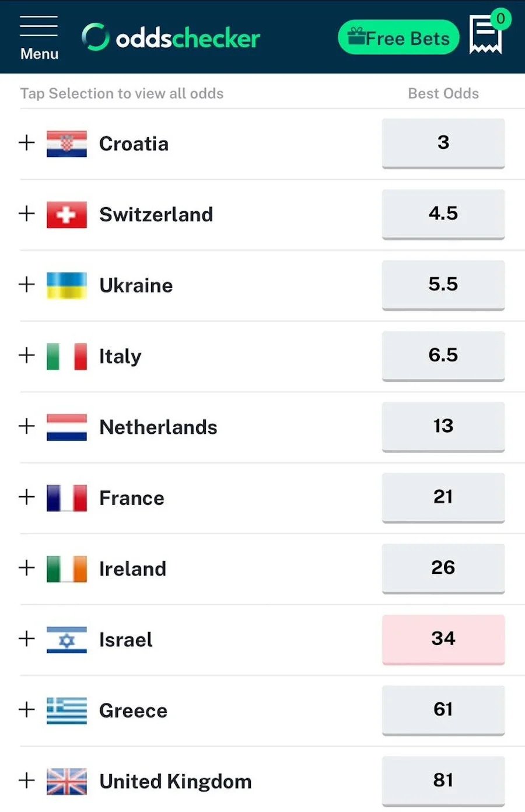
Task: Click the Croatia flag icon
Action: [66, 144]
